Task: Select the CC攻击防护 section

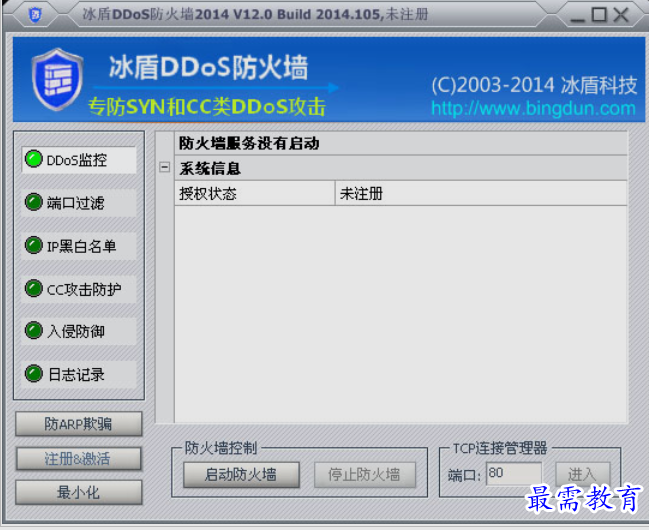Action: point(79,289)
